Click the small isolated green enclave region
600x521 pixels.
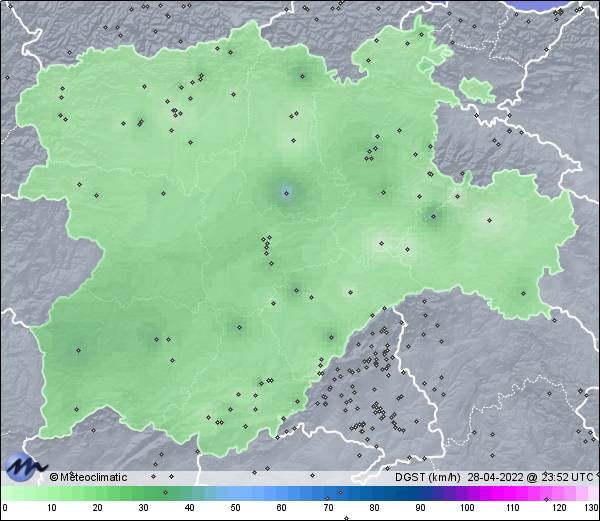coord(477,90)
